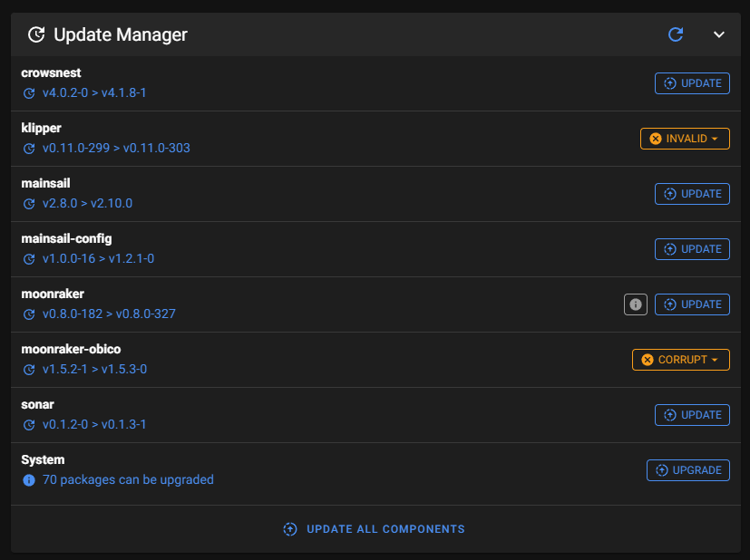Click the 'Update Manager' panel title
This screenshot has height=560, width=750.
(120, 34)
